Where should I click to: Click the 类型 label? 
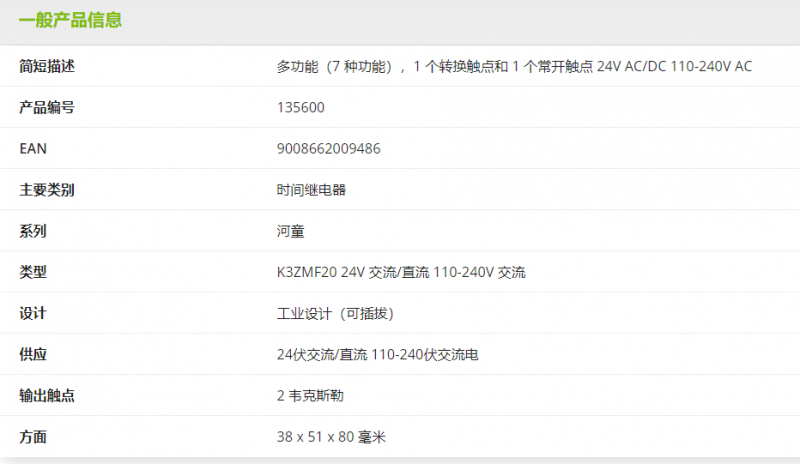[x=33, y=272]
